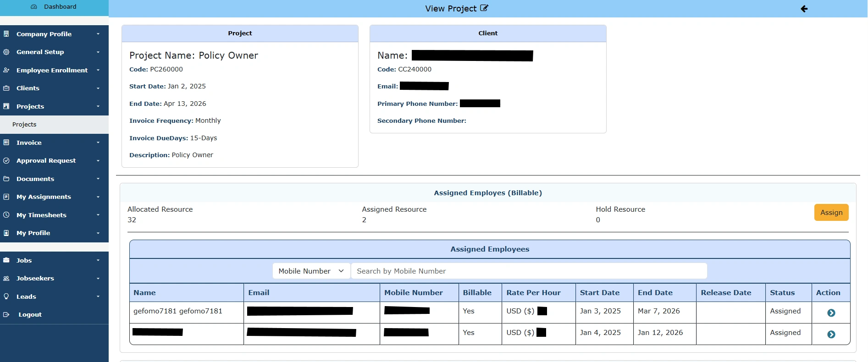Click the Assign button
Viewport: 868px width, 362px height.
pyautogui.click(x=831, y=213)
